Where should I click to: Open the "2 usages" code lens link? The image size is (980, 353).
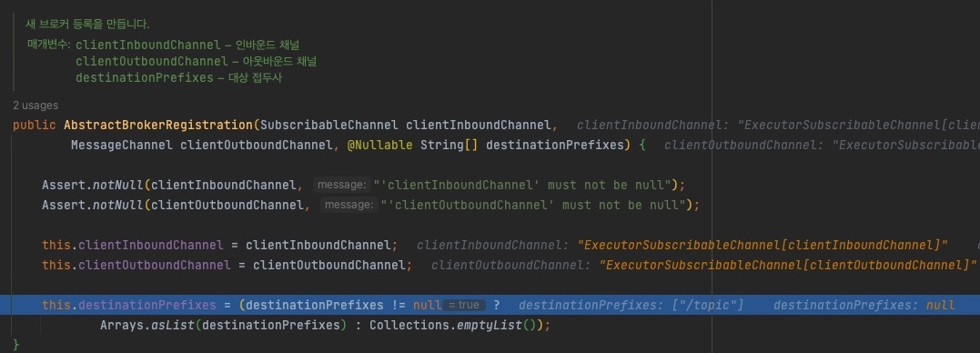click(35, 106)
